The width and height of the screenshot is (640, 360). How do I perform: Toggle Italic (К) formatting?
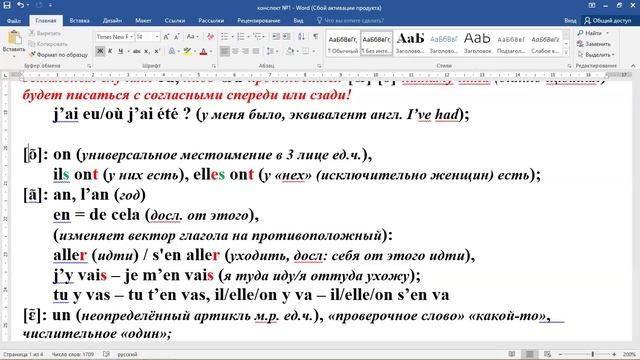(x=110, y=51)
